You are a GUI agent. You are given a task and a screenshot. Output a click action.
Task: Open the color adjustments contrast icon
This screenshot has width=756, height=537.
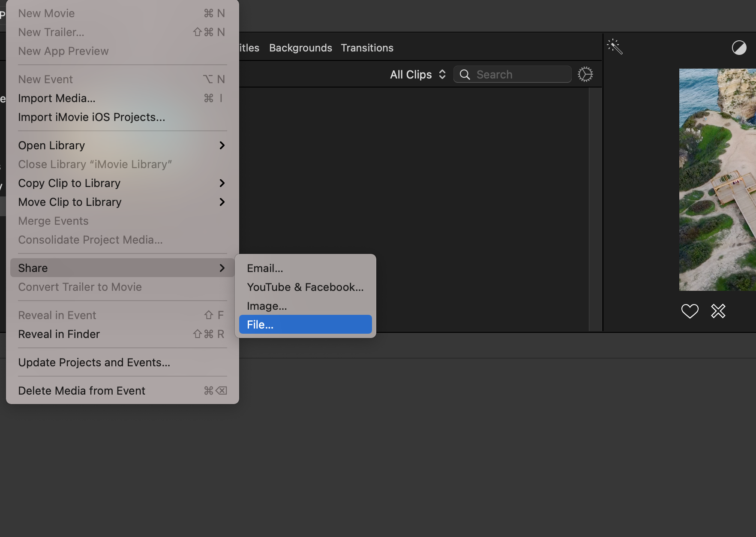740,48
